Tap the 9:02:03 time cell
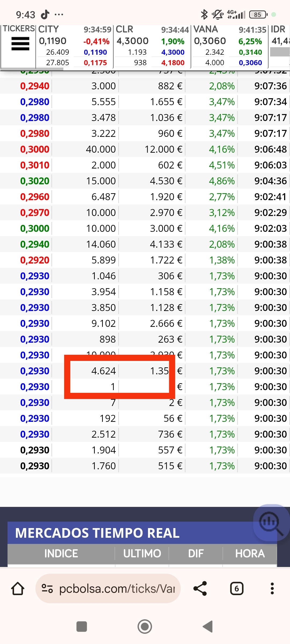The image size is (290, 644). coord(271,228)
